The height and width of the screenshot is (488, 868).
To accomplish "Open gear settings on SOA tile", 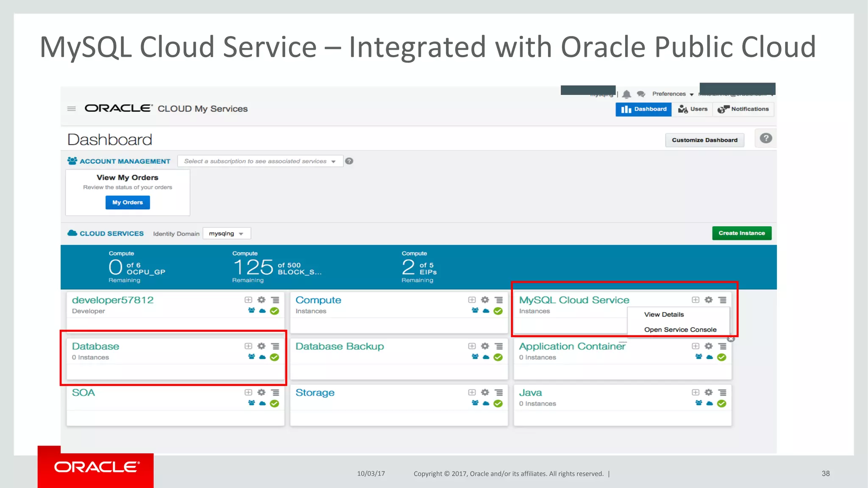I will click(x=262, y=392).
